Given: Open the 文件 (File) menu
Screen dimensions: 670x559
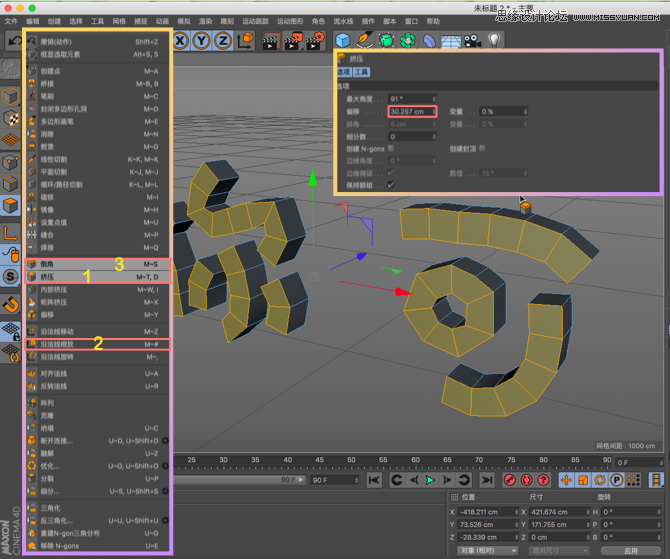Looking at the screenshot, I should click(11, 21).
